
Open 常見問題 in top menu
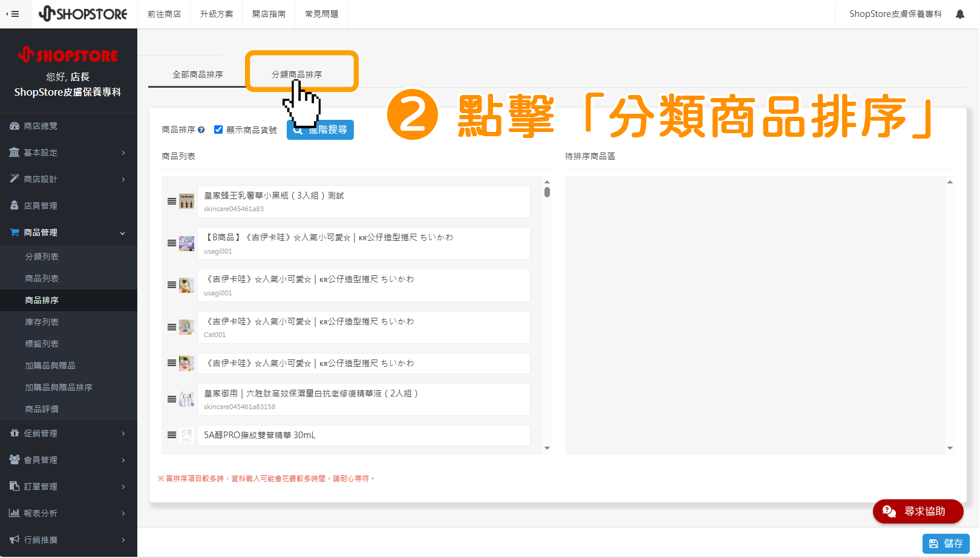[x=322, y=14]
